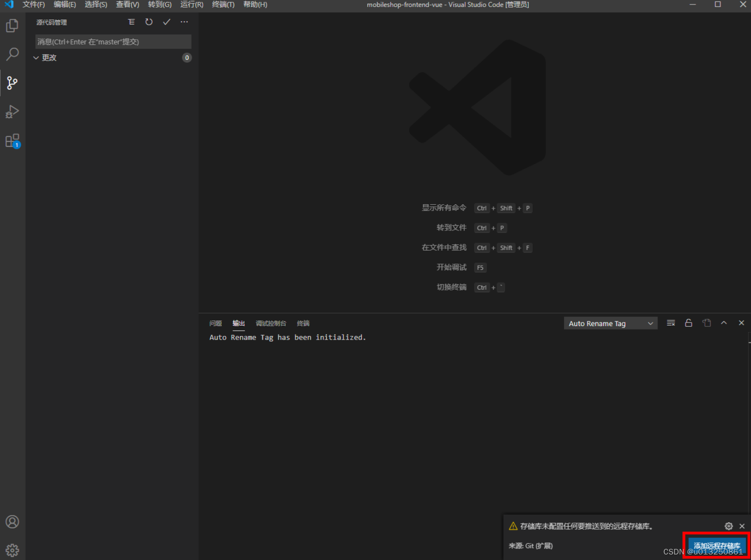
Task: Toggle tree view in source control header
Action: [131, 22]
